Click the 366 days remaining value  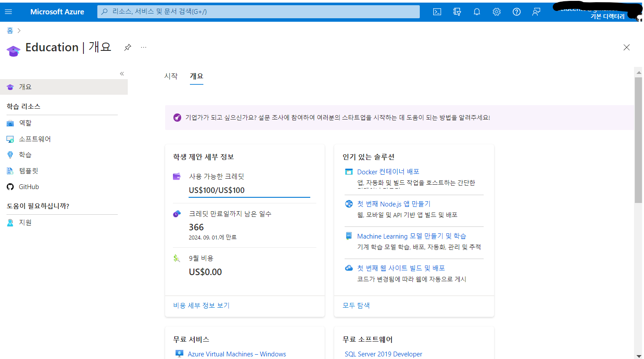tap(196, 227)
